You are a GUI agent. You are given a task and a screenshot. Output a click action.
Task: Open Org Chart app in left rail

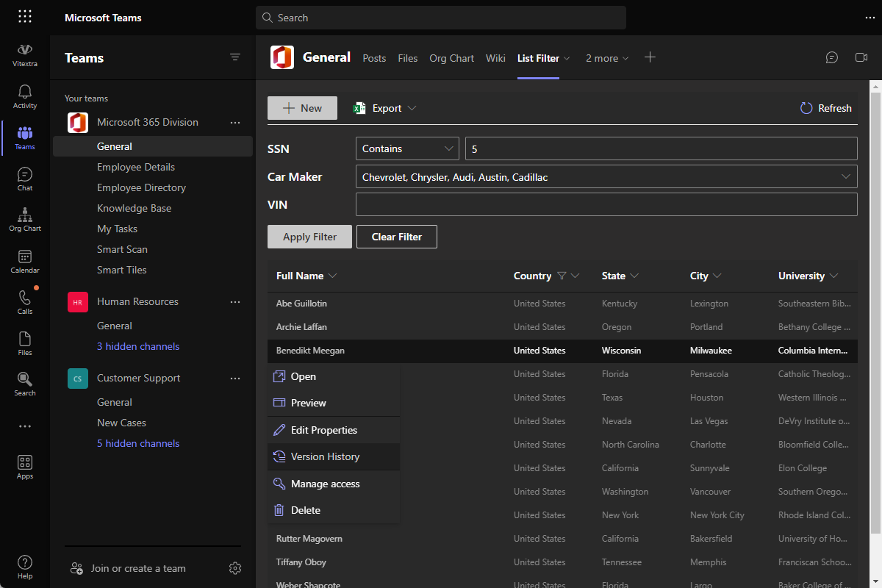25,219
